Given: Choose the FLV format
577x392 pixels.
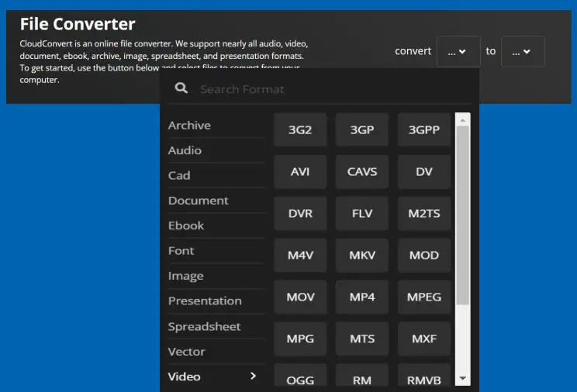Looking at the screenshot, I should [362, 213].
